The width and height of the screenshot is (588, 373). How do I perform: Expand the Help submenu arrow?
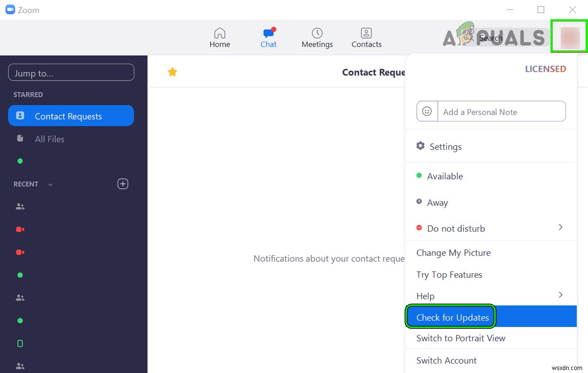coord(560,295)
